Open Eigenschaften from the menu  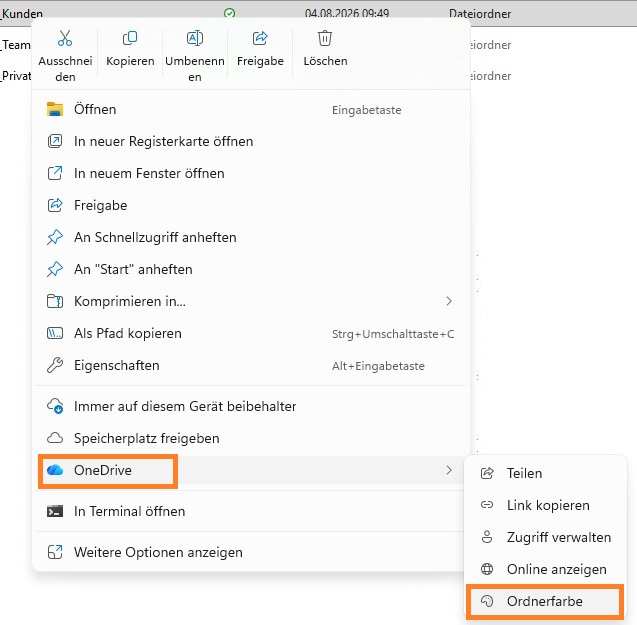(x=251, y=365)
